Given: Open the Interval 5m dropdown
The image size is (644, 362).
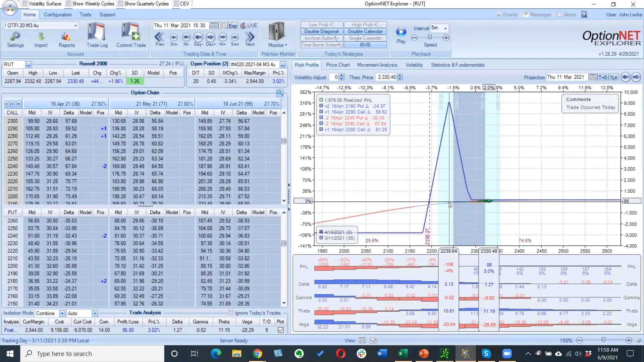Looking at the screenshot, I should tap(445, 28).
